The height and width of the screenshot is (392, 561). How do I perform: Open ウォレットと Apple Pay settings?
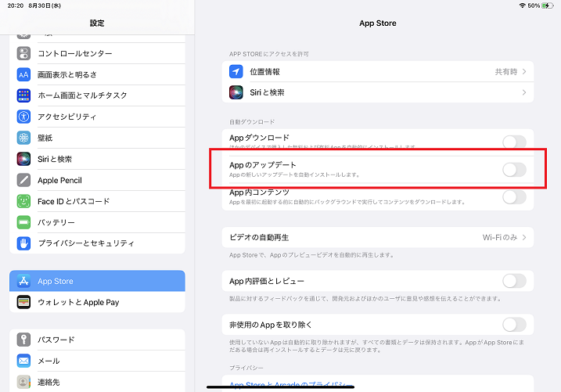pos(97,302)
